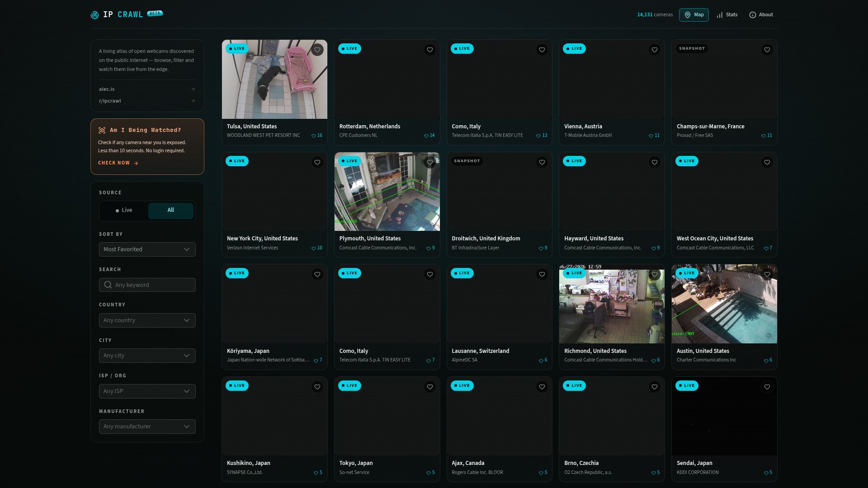Favorite the Sendai, Japan camera

pyautogui.click(x=767, y=387)
